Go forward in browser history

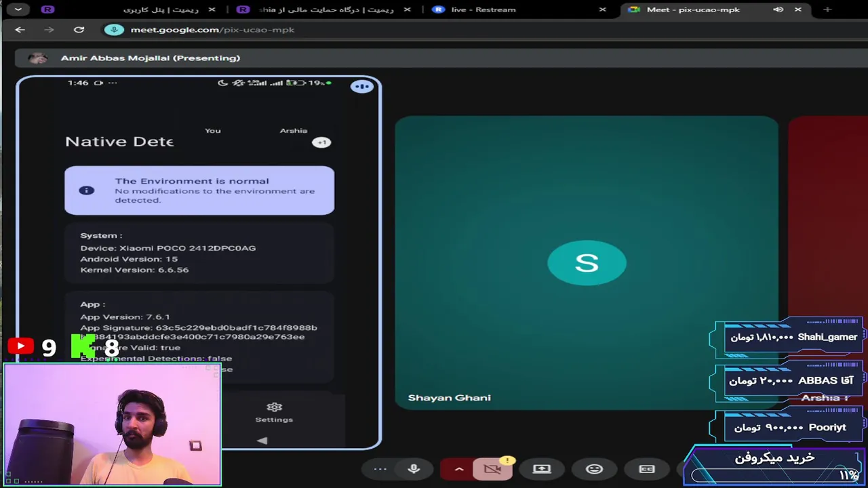[49, 30]
